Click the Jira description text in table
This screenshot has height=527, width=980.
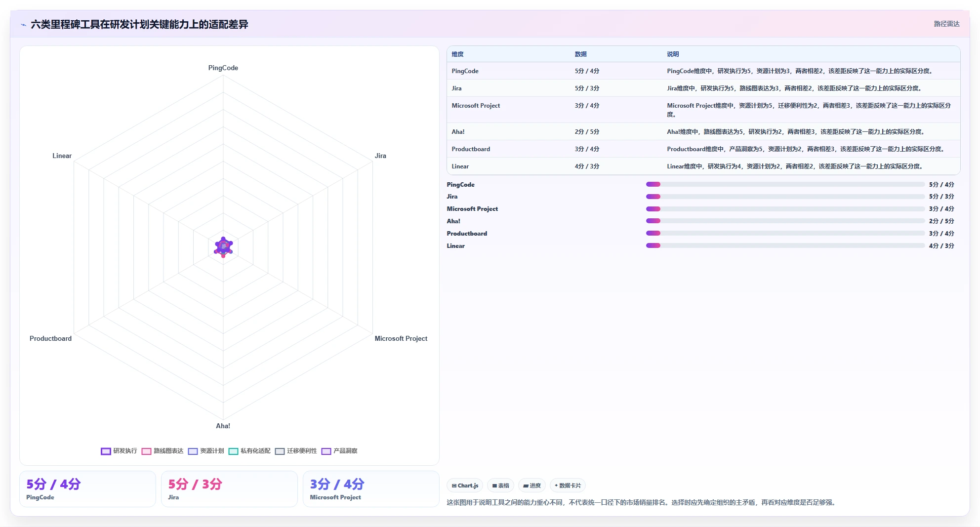pyautogui.click(x=795, y=88)
